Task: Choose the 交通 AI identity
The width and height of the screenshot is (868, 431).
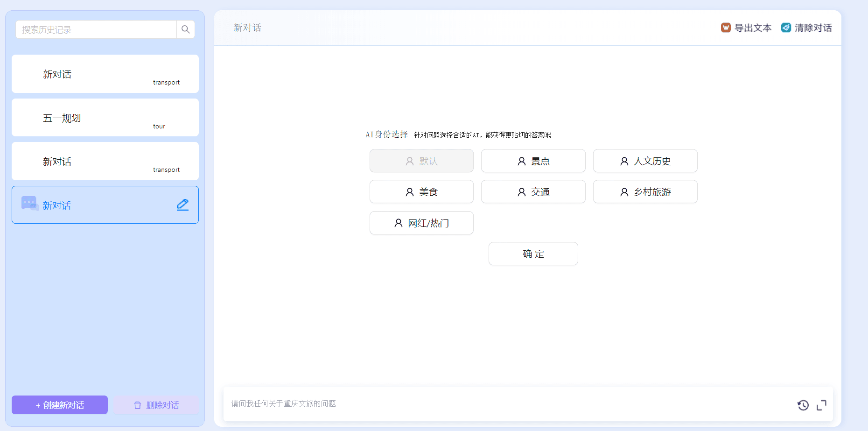Action: point(533,192)
